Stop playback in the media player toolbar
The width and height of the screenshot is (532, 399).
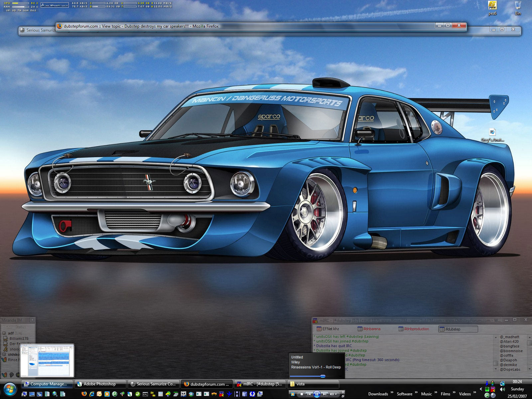[302, 394]
